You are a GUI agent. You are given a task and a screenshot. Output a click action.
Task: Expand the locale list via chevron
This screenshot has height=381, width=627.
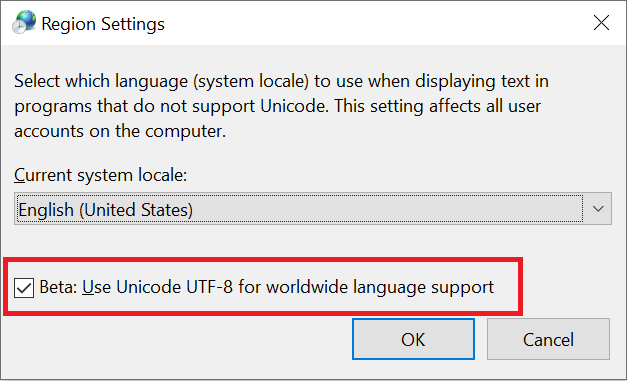click(x=598, y=209)
